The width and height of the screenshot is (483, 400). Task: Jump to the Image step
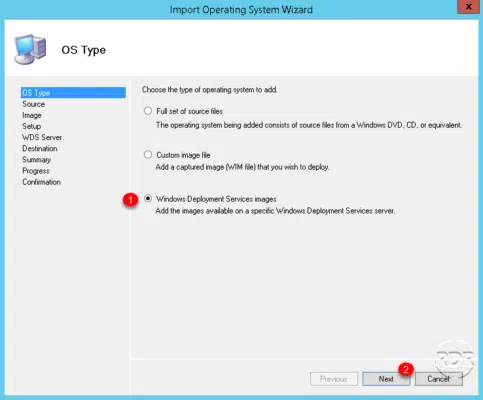coord(32,115)
